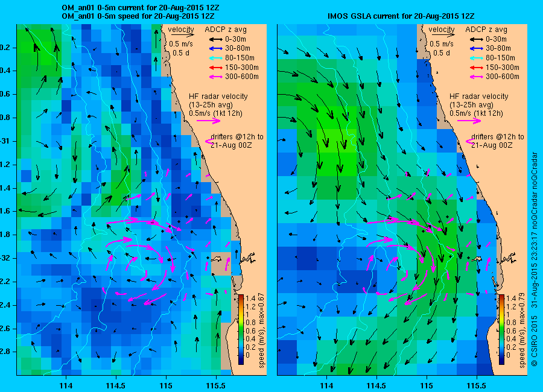
Task: Click the black 0-30m ADCP arrow in left map legend
Action: [x=216, y=39]
